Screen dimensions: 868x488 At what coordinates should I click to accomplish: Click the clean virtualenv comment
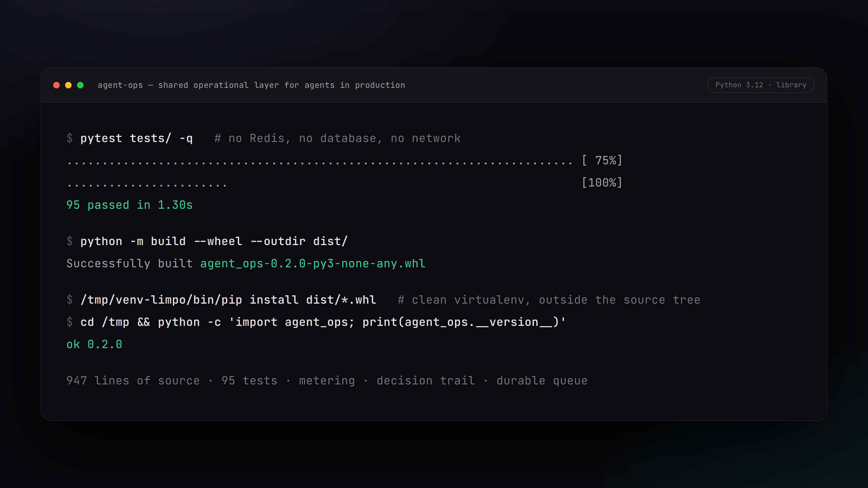tap(549, 300)
